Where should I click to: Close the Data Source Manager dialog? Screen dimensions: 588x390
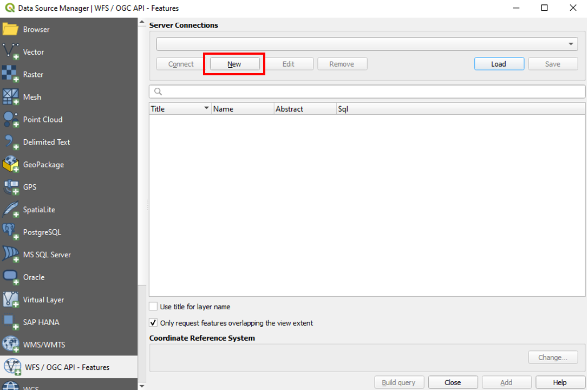click(x=453, y=382)
